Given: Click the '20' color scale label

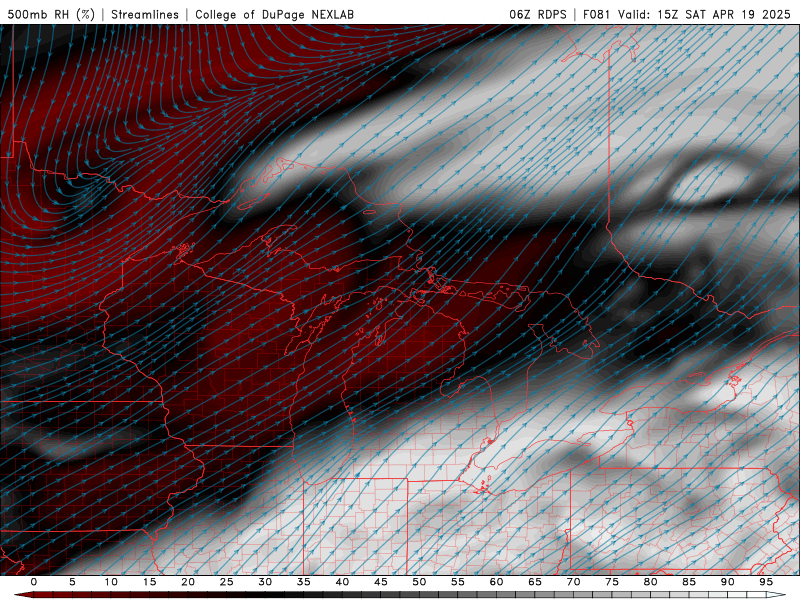Looking at the screenshot, I should [188, 582].
